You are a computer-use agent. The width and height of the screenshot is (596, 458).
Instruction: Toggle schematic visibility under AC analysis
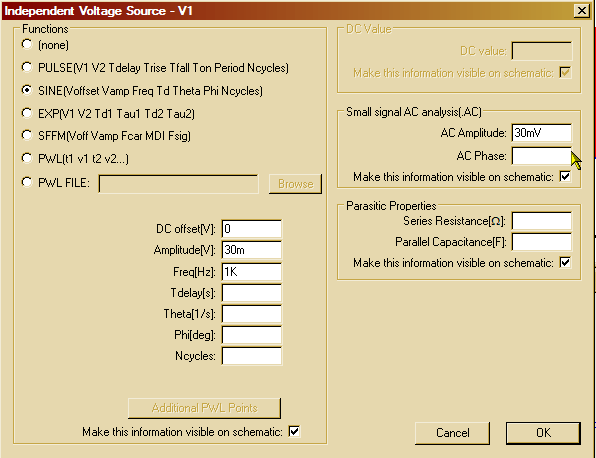point(565,176)
